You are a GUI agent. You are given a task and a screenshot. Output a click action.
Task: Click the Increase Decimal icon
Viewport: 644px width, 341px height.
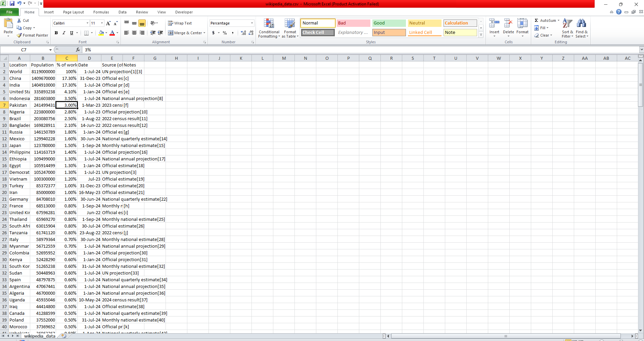click(243, 33)
